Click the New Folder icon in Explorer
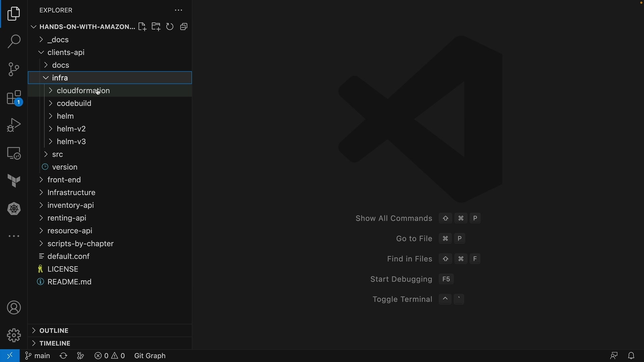This screenshot has width=644, height=362. 156,27
